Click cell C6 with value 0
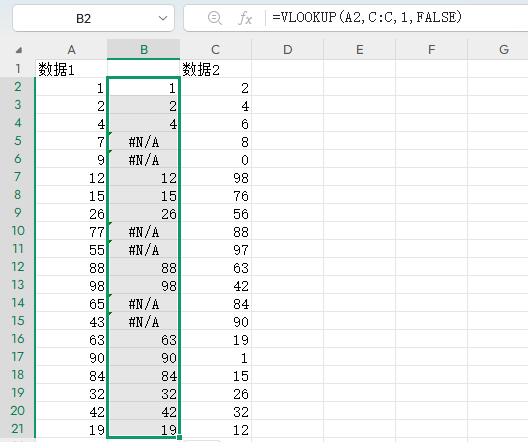528x442 pixels. coord(216,159)
